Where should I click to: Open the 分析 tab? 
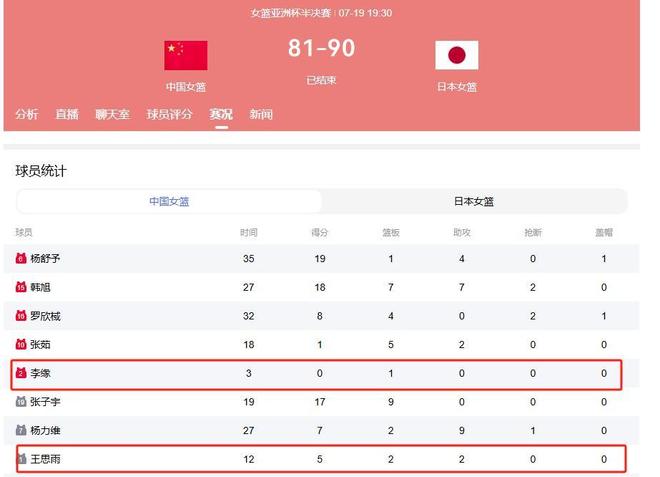(27, 114)
